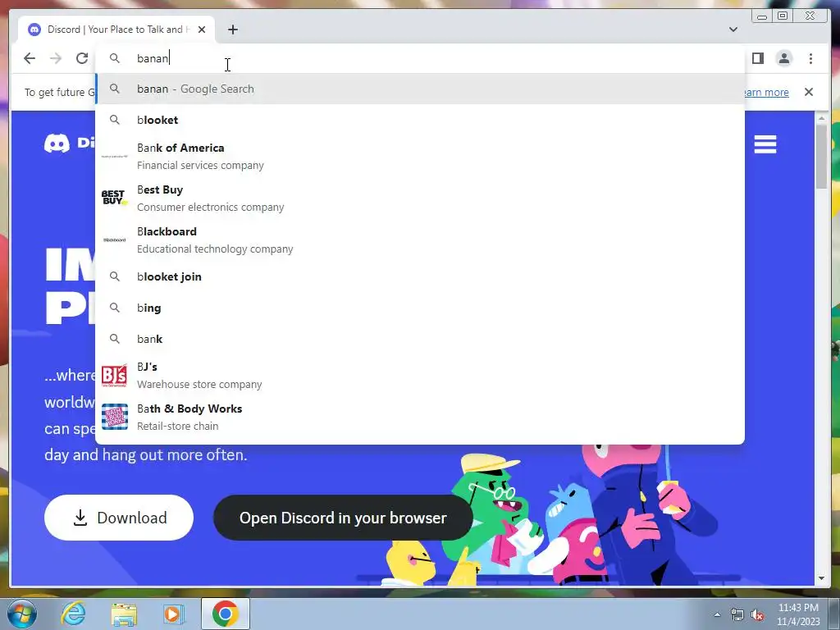Click into the address bar typed text
This screenshot has height=630, width=840.
[153, 58]
